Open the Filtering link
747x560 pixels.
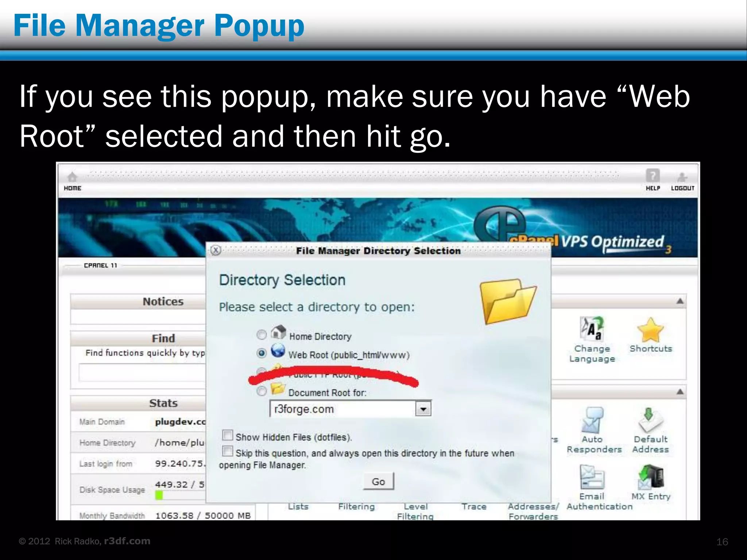(356, 506)
